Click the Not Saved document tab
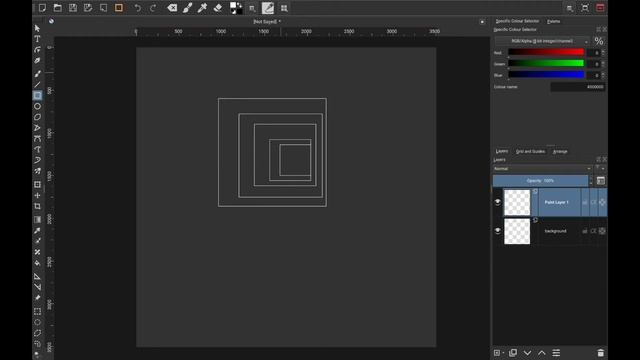Image resolution: width=640 pixels, height=360 pixels. tap(267, 21)
